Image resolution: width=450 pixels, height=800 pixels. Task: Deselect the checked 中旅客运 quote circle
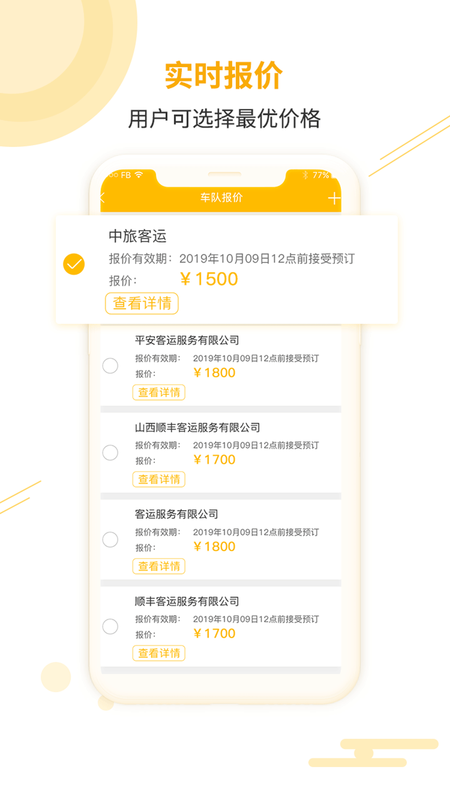coord(74,264)
